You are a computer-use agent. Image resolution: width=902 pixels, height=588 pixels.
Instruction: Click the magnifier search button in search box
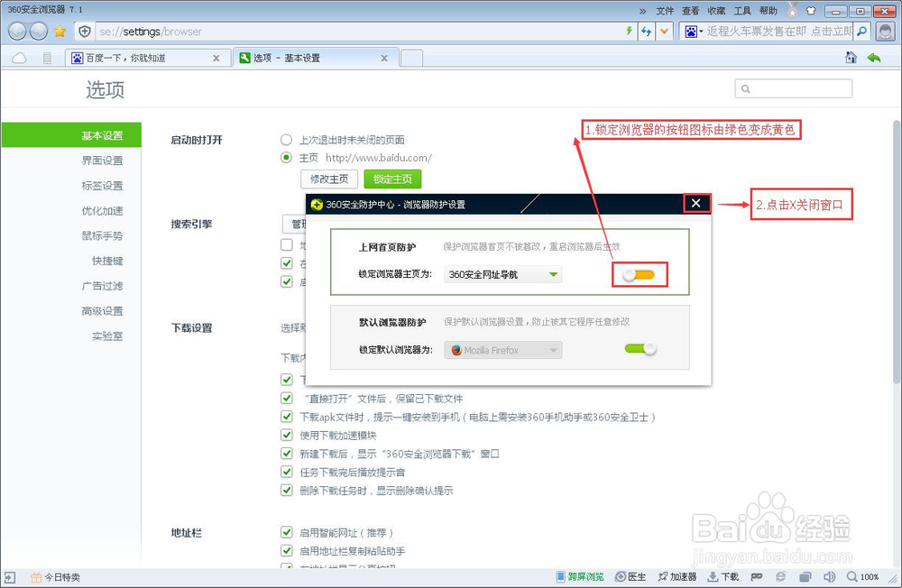pyautogui.click(x=861, y=32)
